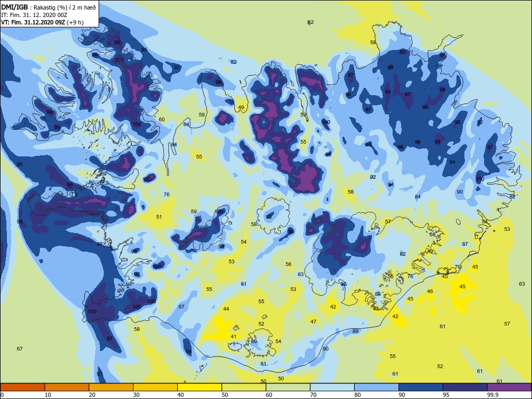
Task: Click the '70' legend scale label
Action: coord(313,395)
